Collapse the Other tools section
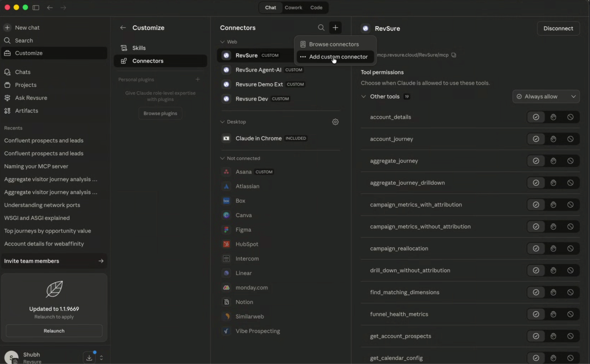Viewport: 590px width, 364px height. tap(364, 96)
